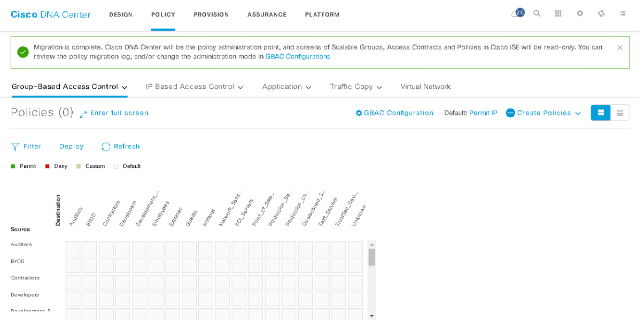644x320 pixels.
Task: Open the apps grid icon in header
Action: pos(558,14)
